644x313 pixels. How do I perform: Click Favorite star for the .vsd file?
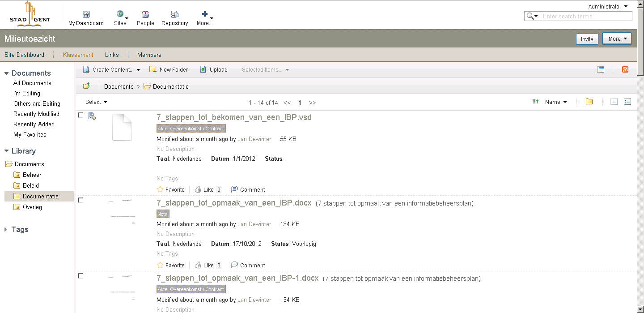pos(160,189)
